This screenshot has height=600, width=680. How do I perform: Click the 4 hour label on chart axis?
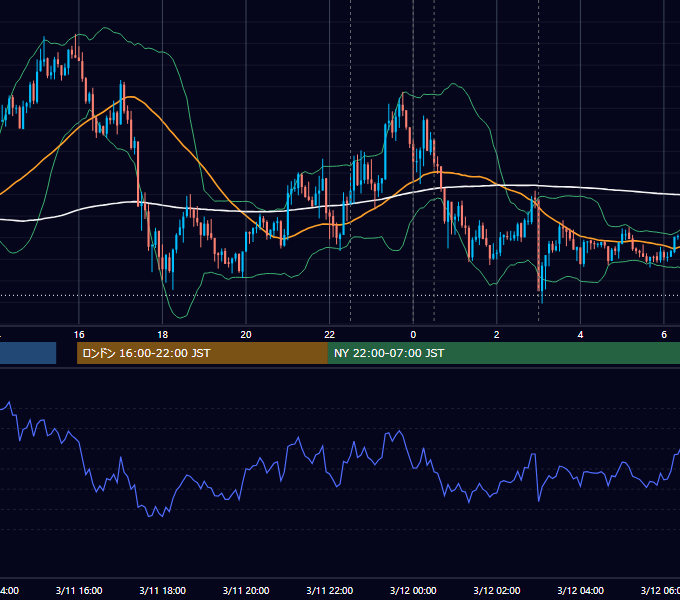pos(580,335)
